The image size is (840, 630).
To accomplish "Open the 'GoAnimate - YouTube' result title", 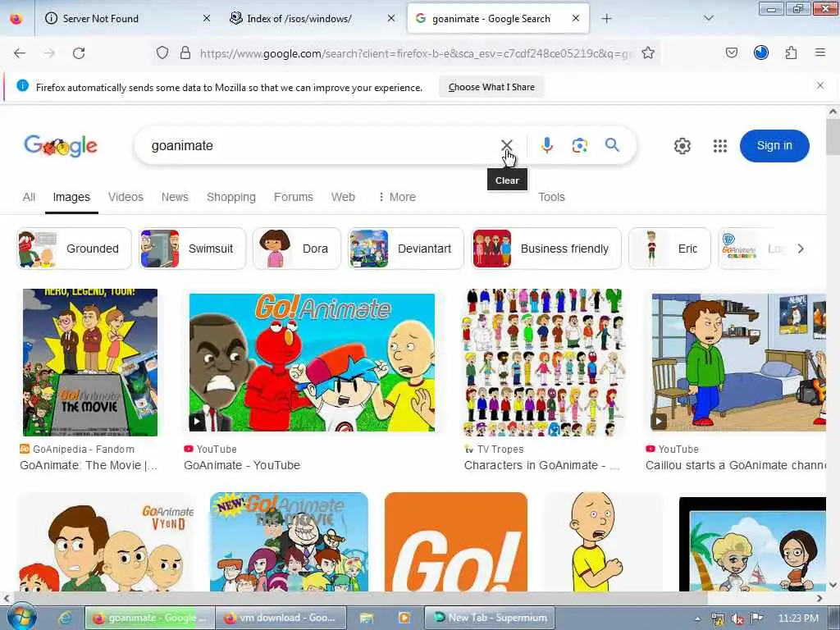I will coord(242,465).
